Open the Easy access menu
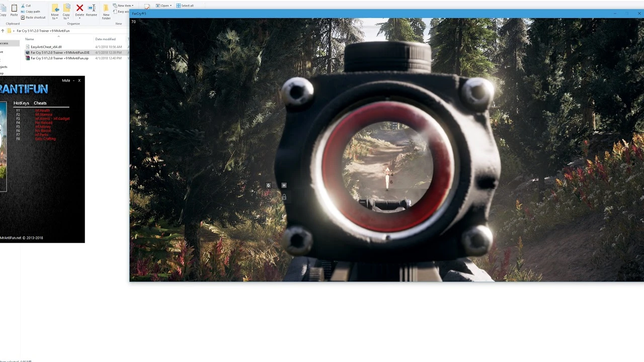 click(123, 12)
